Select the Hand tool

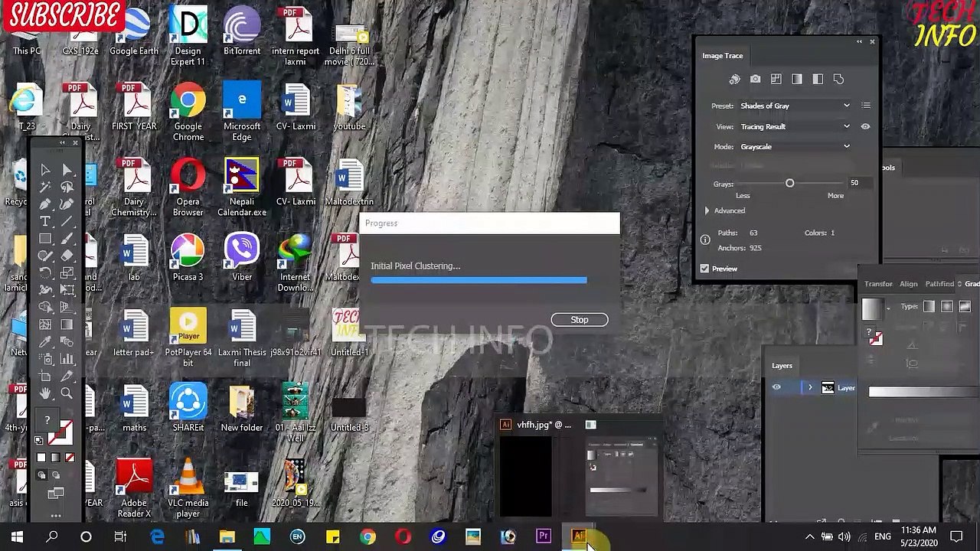[x=45, y=393]
